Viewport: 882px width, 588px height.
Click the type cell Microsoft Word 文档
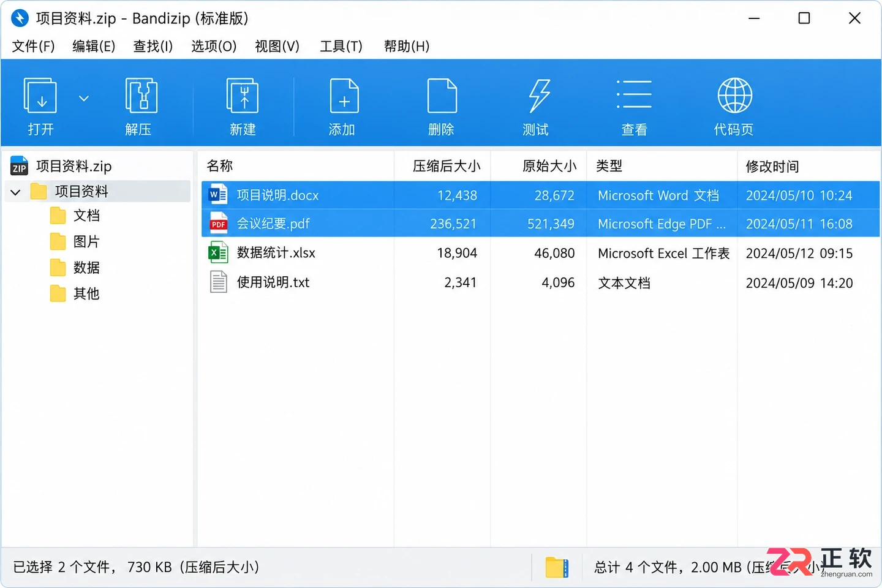658,195
